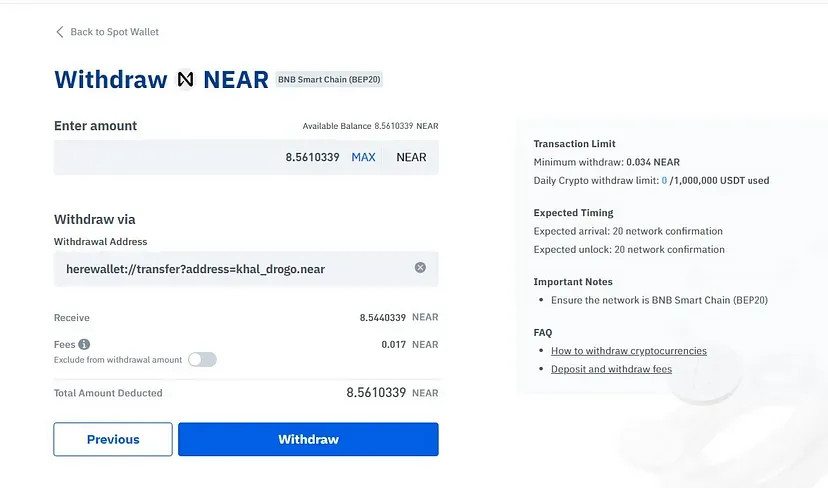
Task: Focus the withdrawal address input field
Action: tap(246, 269)
